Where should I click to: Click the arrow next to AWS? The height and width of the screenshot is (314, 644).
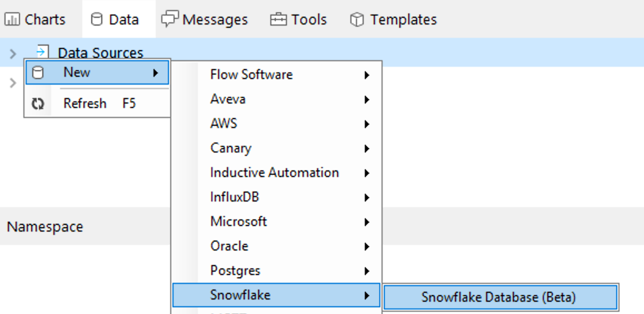coord(366,124)
